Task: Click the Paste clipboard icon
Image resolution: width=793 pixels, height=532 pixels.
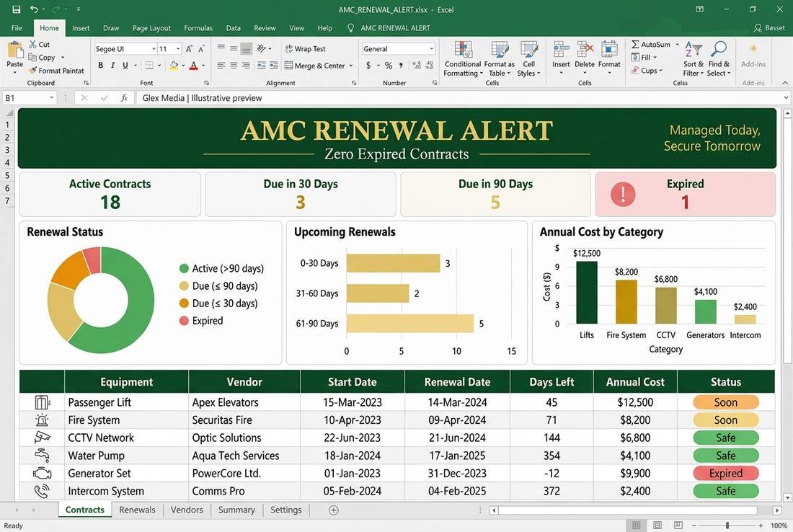Action: coord(14,50)
